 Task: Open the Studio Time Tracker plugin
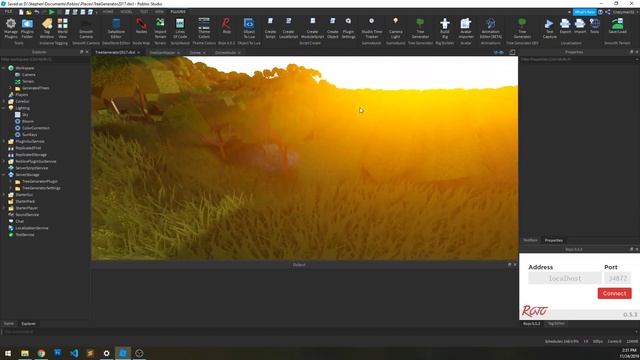coord(371,28)
